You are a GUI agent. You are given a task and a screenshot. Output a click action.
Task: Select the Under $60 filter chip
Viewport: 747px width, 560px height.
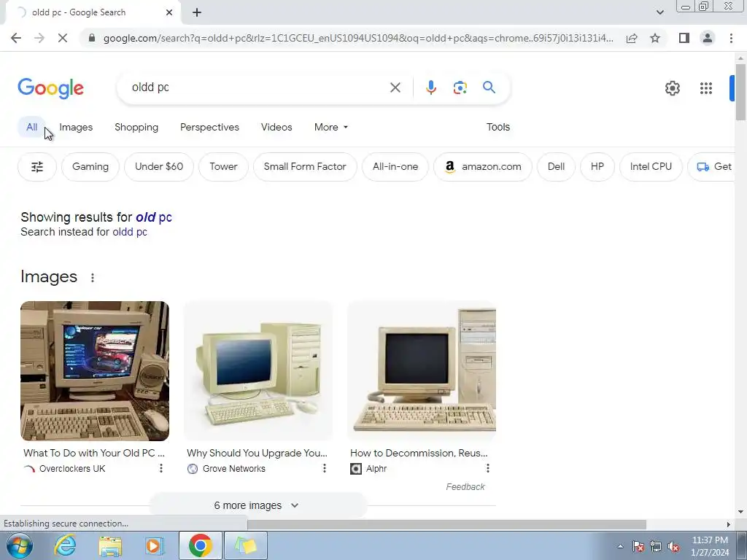tap(159, 167)
